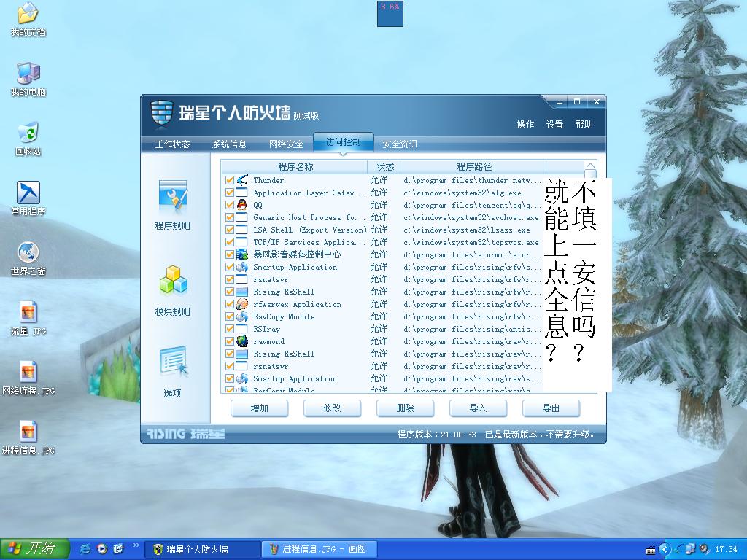The width and height of the screenshot is (747, 560).
Task: Click the 导入 import button
Action: [x=478, y=408]
